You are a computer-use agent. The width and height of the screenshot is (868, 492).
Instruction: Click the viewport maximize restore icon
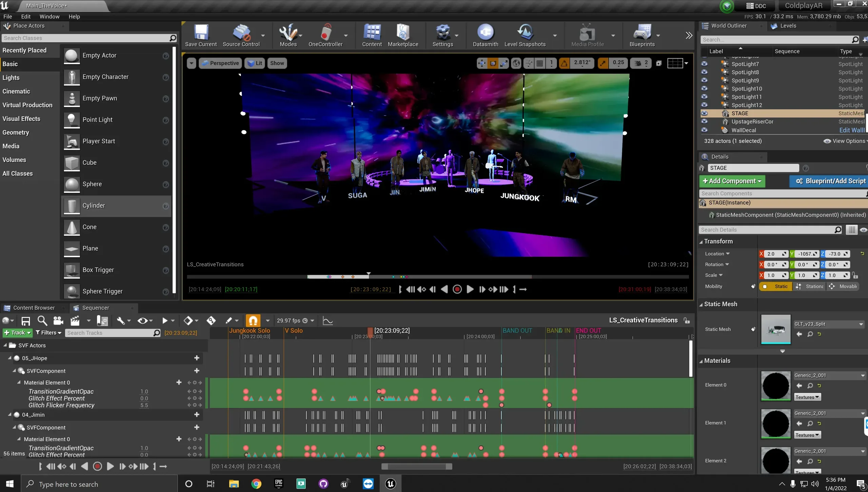(659, 63)
